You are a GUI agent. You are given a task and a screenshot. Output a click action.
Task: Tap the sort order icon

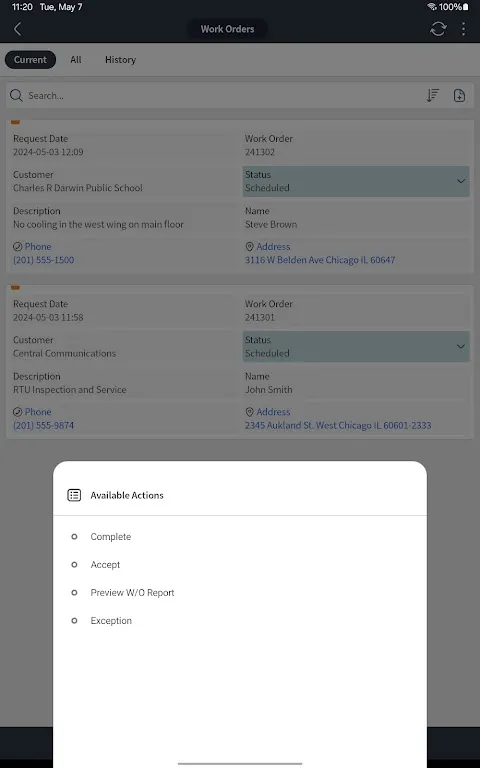pos(432,96)
